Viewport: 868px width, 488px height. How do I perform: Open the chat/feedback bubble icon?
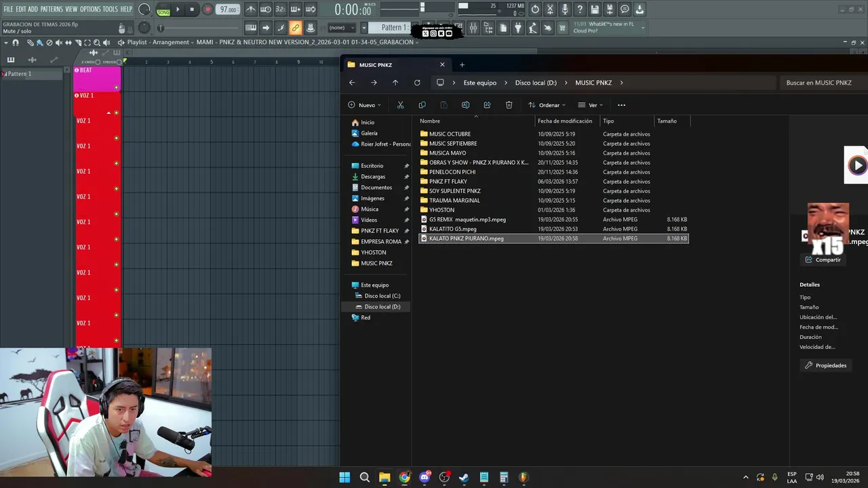click(625, 9)
